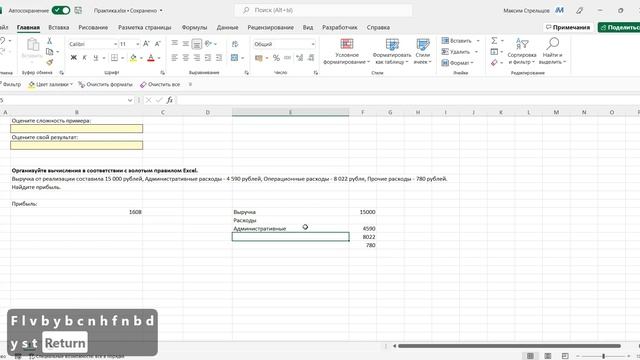The width and height of the screenshot is (640, 360).
Task: Click the decrease font size icon
Action: (157, 44)
